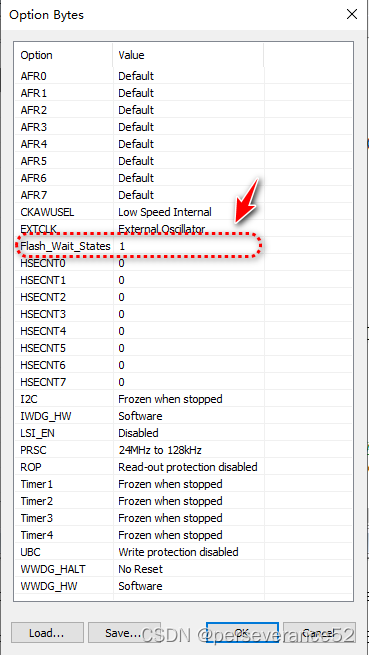Select the Flash_Wait_States option
The height and width of the screenshot is (655, 369).
click(x=65, y=246)
